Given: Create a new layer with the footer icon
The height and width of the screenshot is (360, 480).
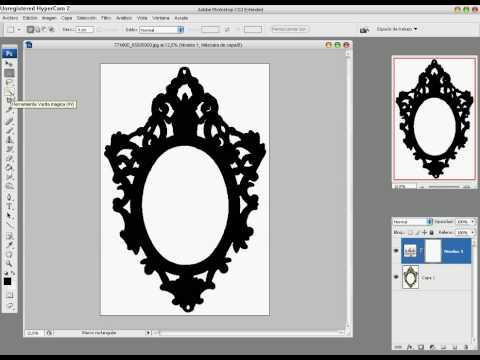Looking at the screenshot, I should pos(455,347).
